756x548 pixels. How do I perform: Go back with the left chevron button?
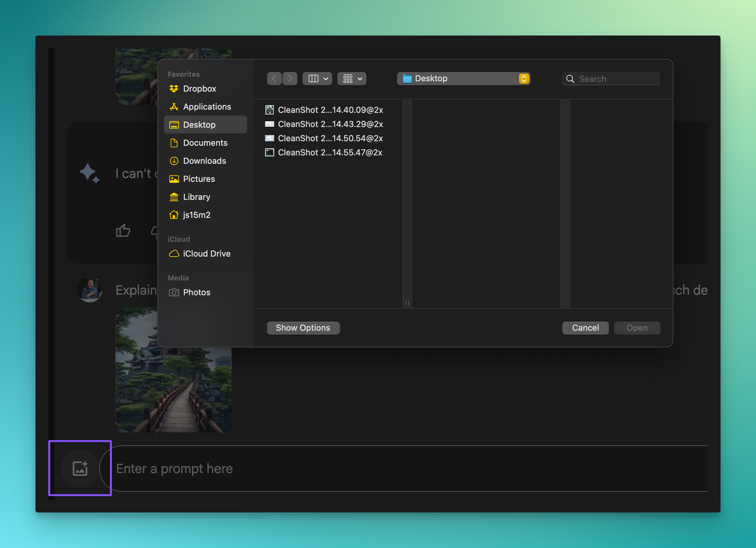pos(274,79)
